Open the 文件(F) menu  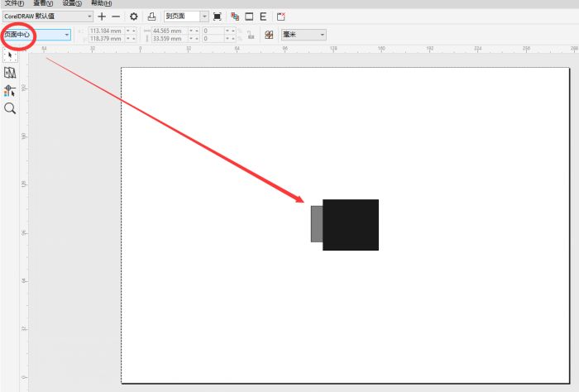click(14, 3)
